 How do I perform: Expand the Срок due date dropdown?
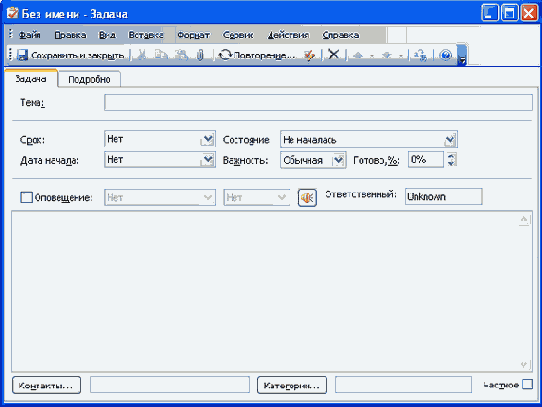point(208,140)
